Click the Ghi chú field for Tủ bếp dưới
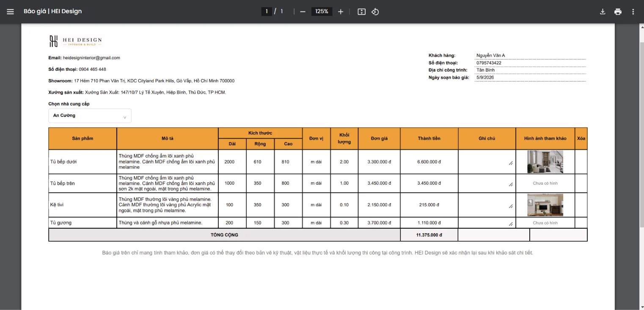Screen dimensions: 644x310 487,162
